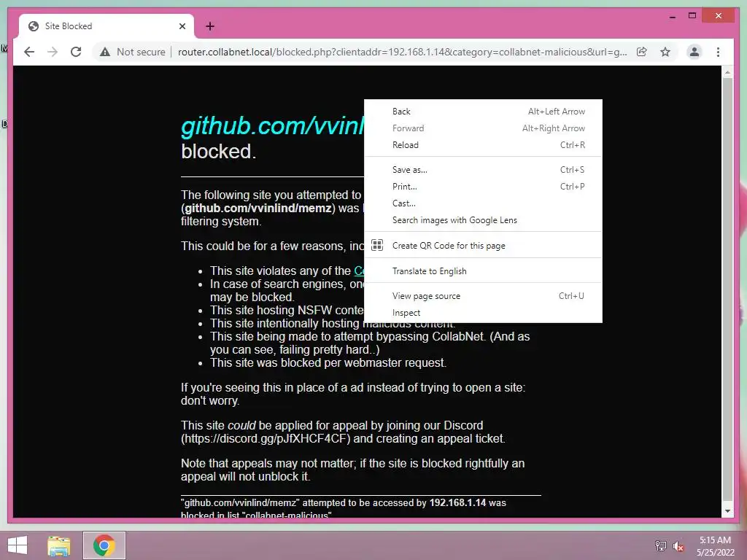The image size is (747, 560).
Task: Click the page vertical scrollbar thumb
Action: pyautogui.click(x=727, y=289)
